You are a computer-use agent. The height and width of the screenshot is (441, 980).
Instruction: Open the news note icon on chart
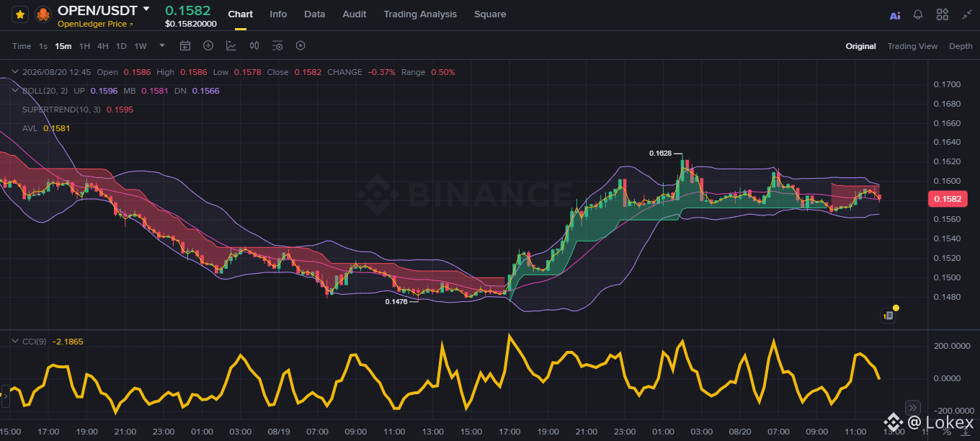pos(888,315)
